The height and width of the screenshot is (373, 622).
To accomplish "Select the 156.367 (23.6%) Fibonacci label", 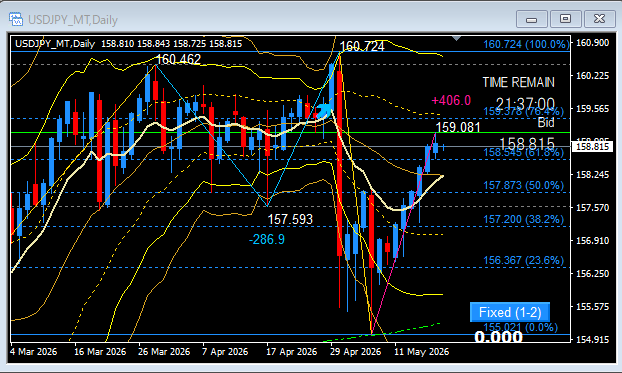I will coord(523,260).
